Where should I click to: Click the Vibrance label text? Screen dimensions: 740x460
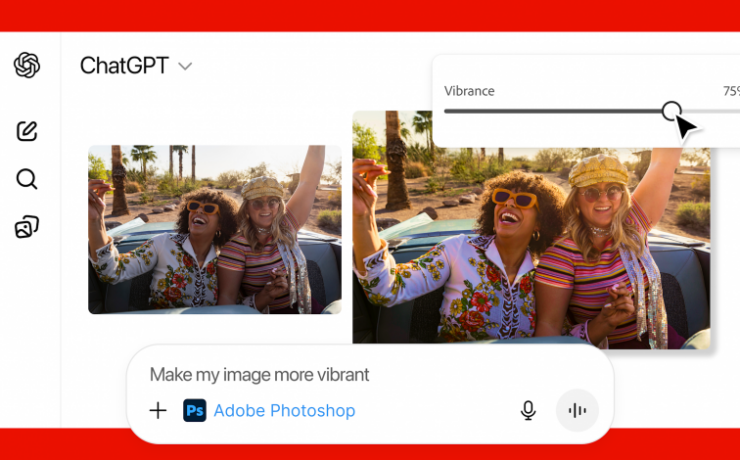[x=469, y=91]
